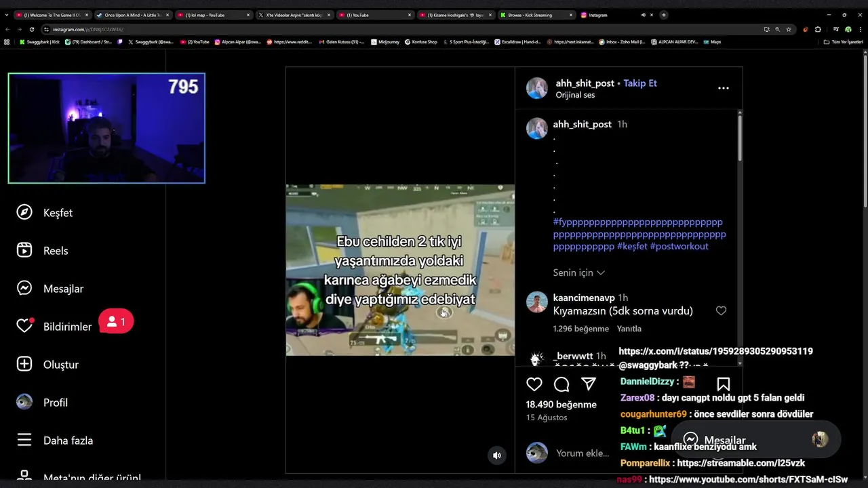Share the post with paper plane icon
Screen dimensions: 868x488
click(589, 384)
